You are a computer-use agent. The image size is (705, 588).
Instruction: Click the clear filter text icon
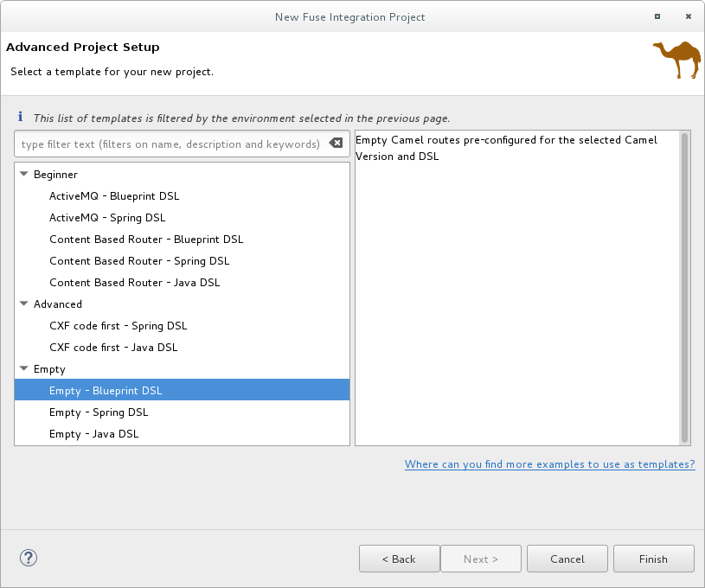click(x=336, y=144)
